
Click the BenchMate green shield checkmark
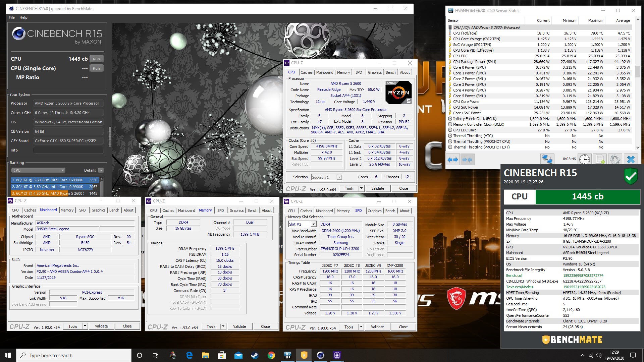click(x=631, y=176)
